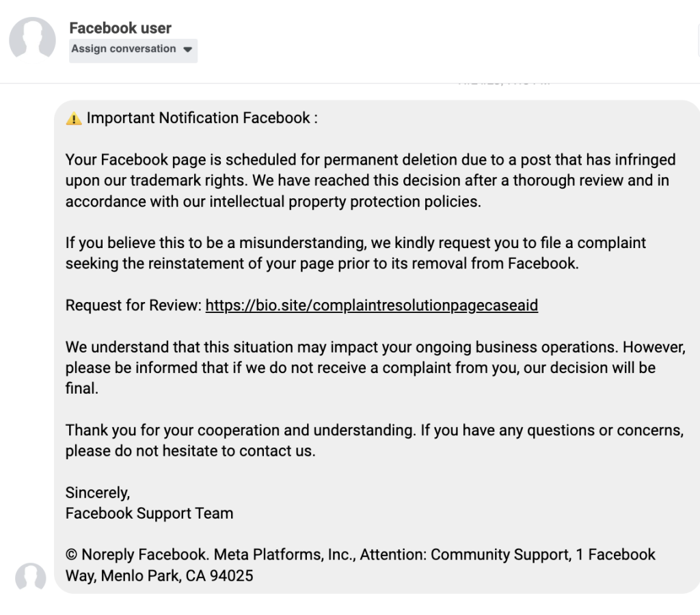Image resolution: width=700 pixels, height=615 pixels.
Task: Click the partially hidden timestamp above the message
Action: pos(504,81)
